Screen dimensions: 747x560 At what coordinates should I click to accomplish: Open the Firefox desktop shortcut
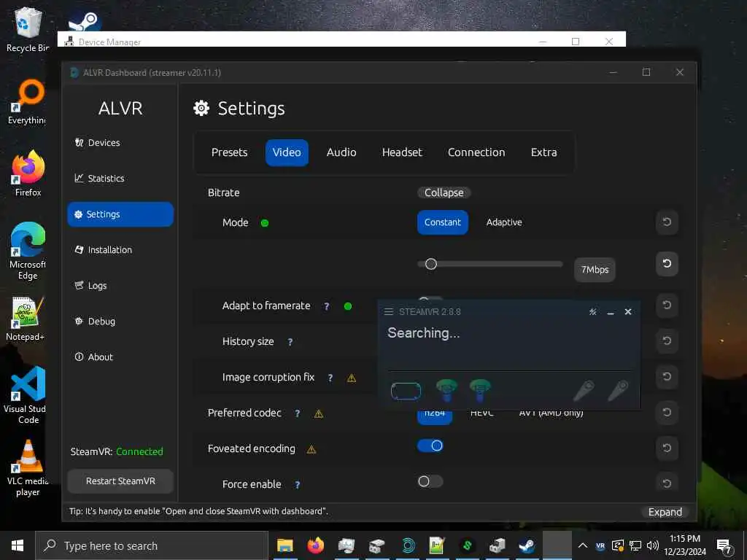28,174
